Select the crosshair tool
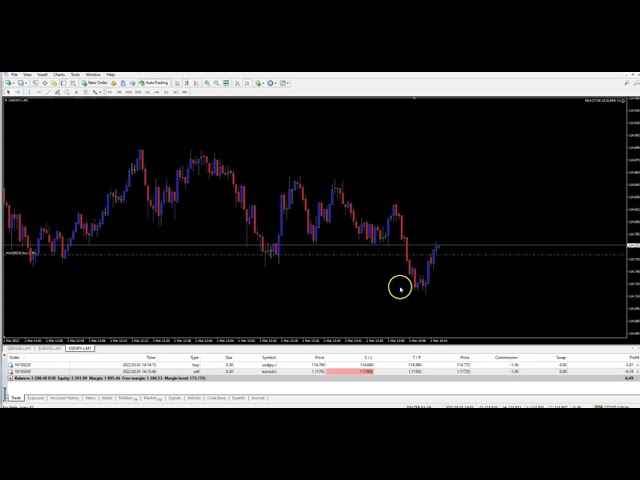The image size is (640, 480). pyautogui.click(x=17, y=92)
